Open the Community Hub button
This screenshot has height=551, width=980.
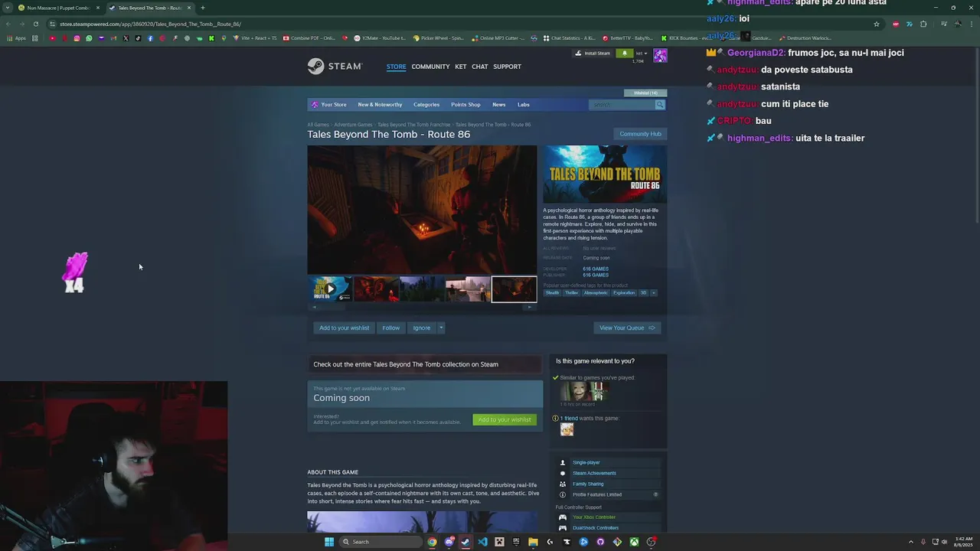coord(640,134)
